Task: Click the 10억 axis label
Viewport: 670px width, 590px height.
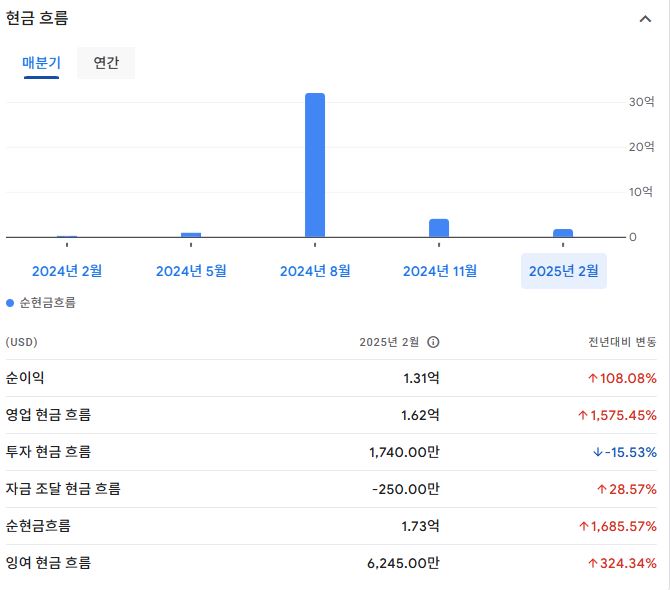Action: 641,192
